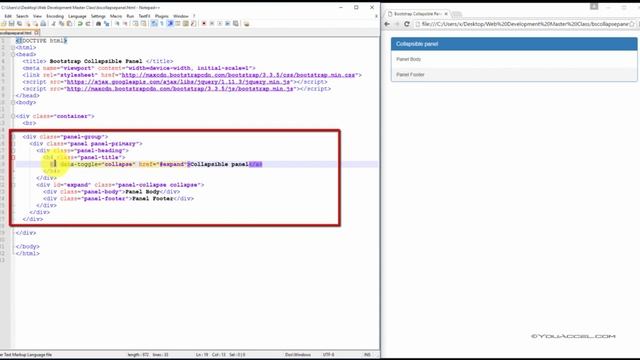Toggle synchronized vertical scrolling
Viewport: 640px width, 360px height.
[x=136, y=24]
